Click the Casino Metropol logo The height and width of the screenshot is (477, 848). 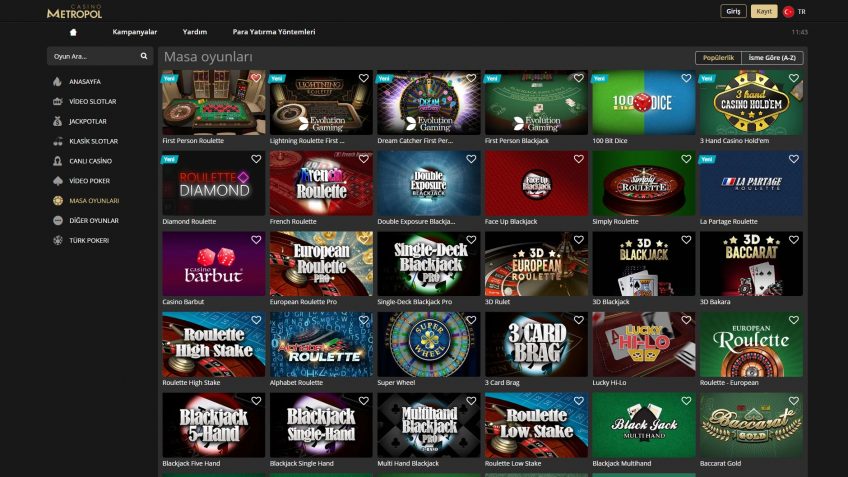click(x=75, y=11)
